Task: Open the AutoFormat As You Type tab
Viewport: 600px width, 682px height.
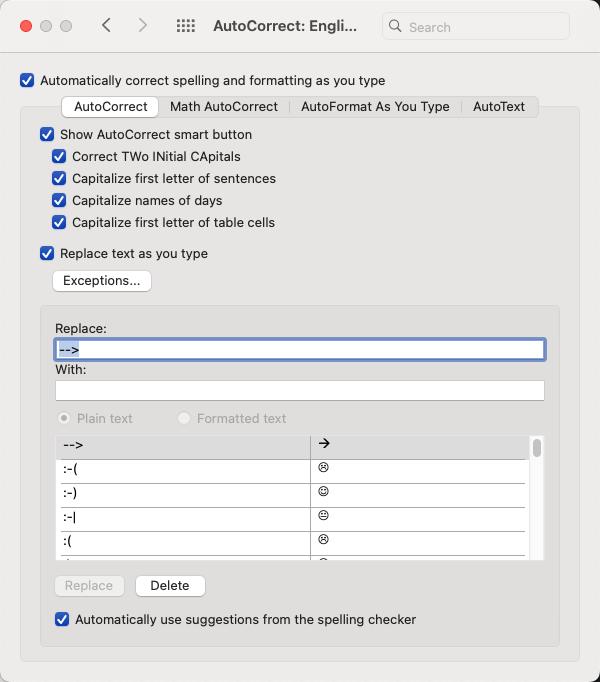Action: pyautogui.click(x=375, y=107)
